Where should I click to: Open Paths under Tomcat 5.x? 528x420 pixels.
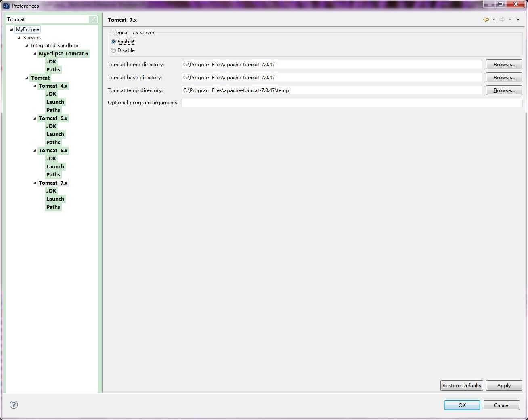pyautogui.click(x=53, y=143)
